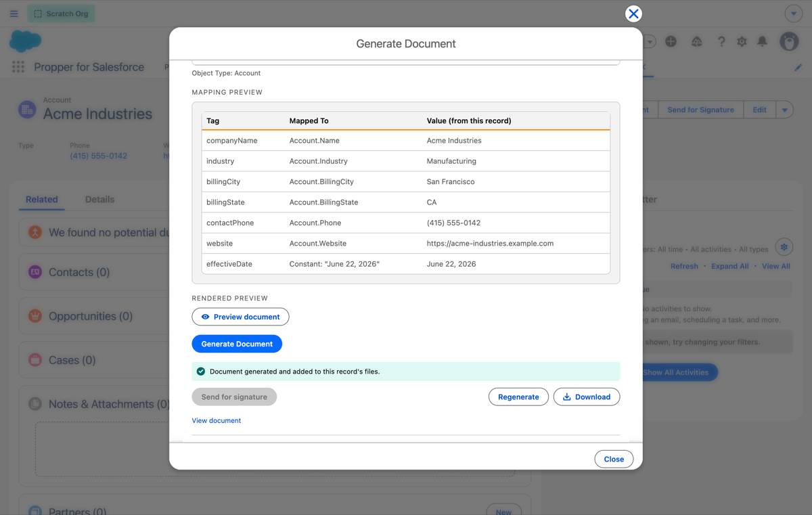The height and width of the screenshot is (515, 812).
Task: Click the Send for signature button in modal
Action: click(x=234, y=397)
